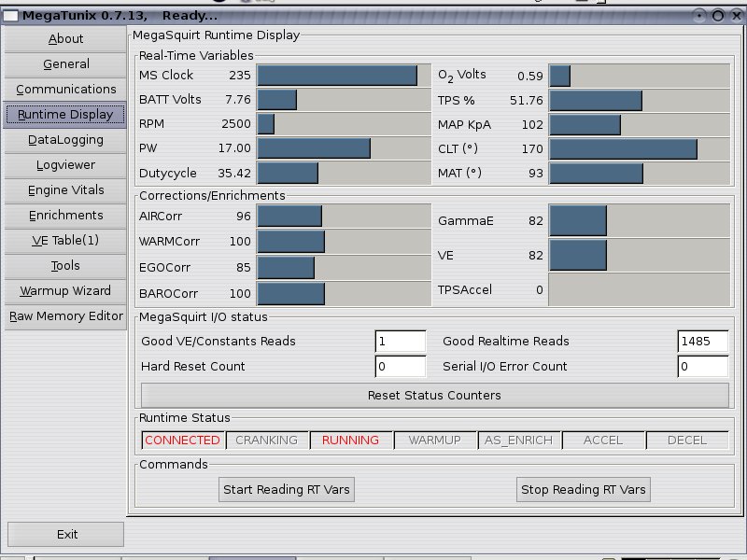This screenshot has height=560, width=747.
Task: Click the PW progress bar
Action: pyautogui.click(x=344, y=148)
